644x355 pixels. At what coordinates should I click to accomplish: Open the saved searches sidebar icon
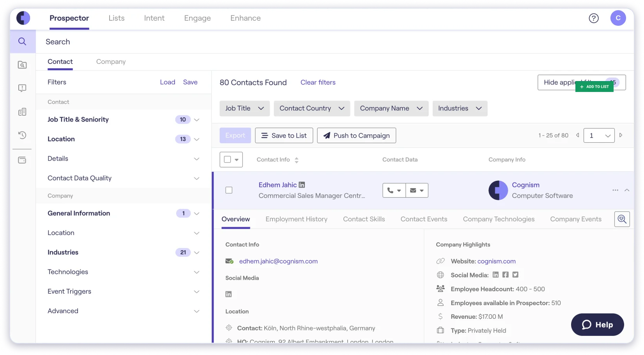[22, 65]
